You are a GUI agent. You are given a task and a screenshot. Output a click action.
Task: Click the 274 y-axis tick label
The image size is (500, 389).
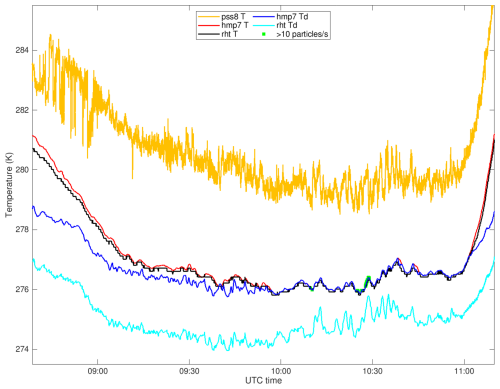point(22,349)
